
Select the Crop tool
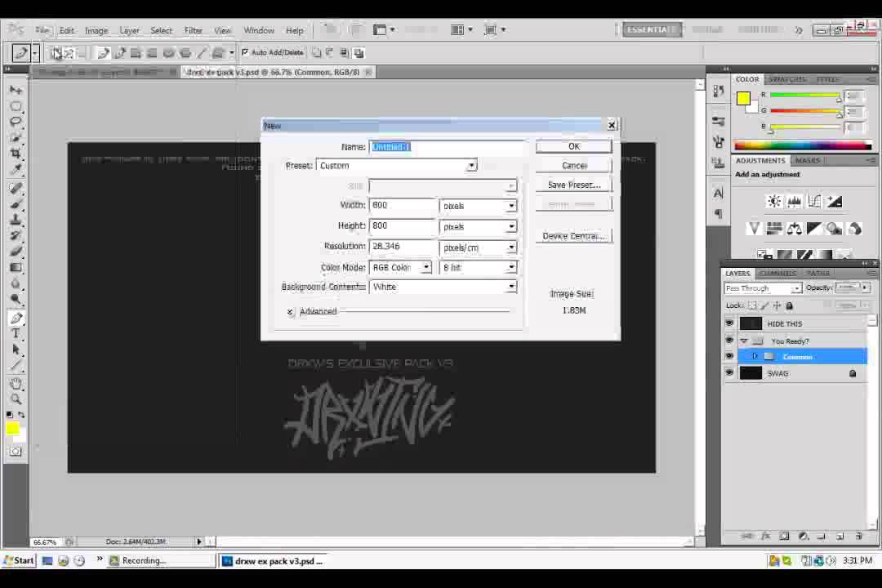16,153
